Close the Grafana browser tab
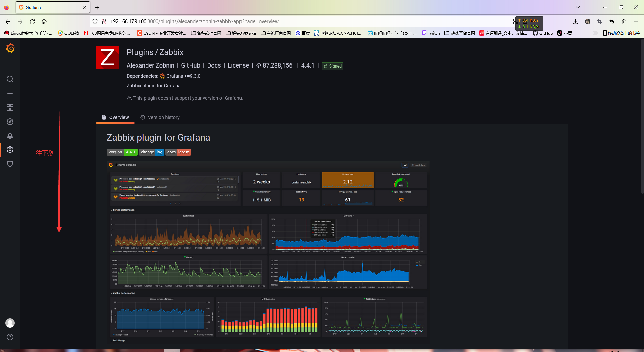The height and width of the screenshot is (352, 644). click(x=85, y=7)
